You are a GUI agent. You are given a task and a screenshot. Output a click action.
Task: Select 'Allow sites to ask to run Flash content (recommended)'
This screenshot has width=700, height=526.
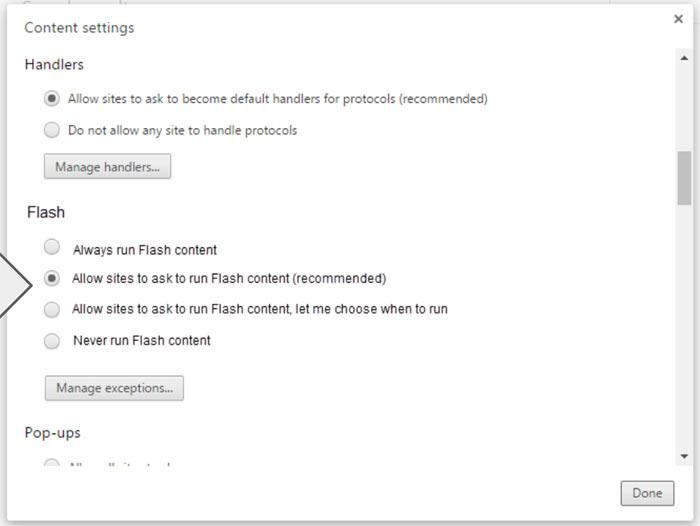52,278
